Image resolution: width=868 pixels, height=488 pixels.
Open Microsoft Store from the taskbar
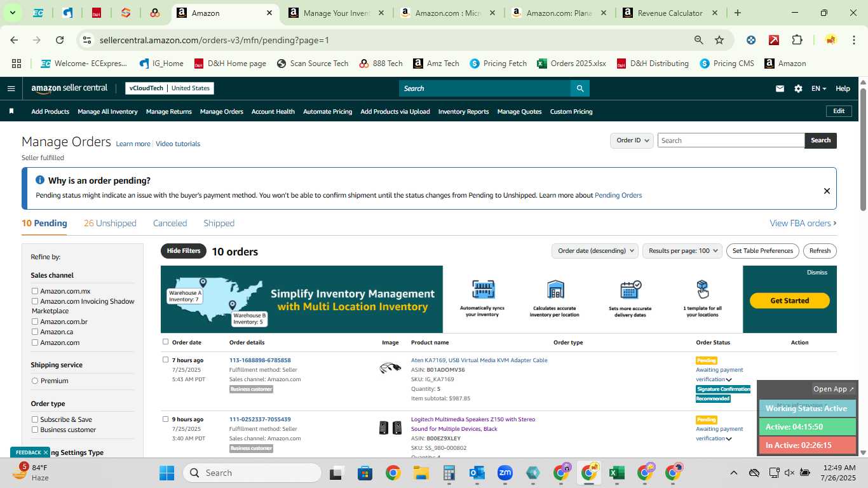365,473
